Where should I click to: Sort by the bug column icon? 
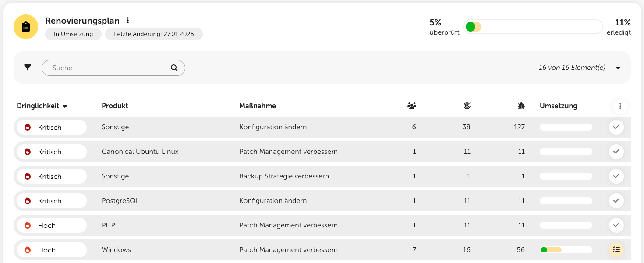[521, 106]
